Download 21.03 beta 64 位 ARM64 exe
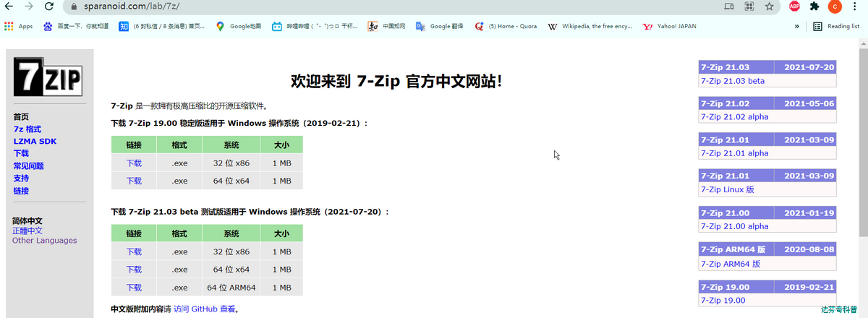The width and height of the screenshot is (868, 318). [134, 287]
